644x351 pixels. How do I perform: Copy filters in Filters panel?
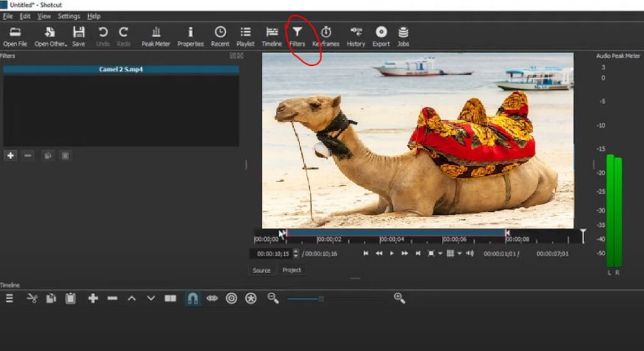tap(48, 155)
